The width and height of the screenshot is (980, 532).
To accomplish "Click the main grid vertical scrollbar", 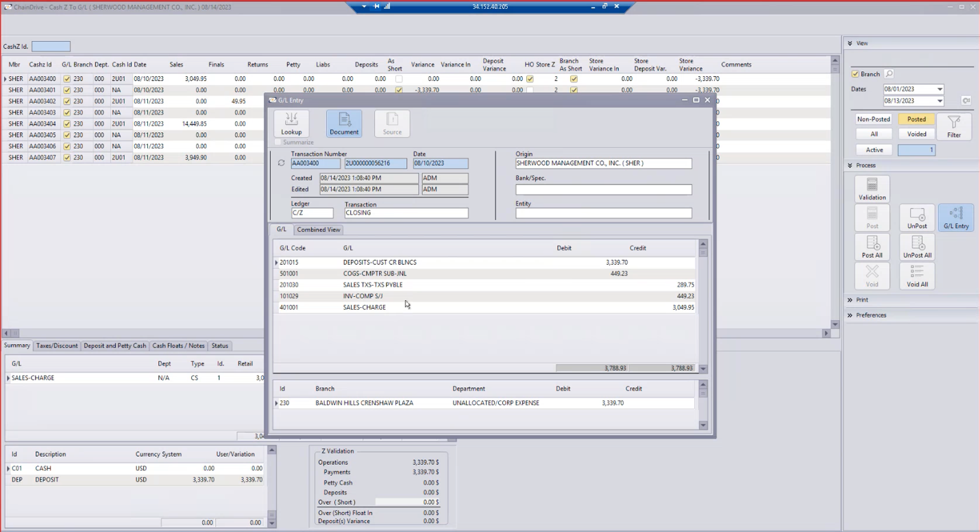I will 835,192.
